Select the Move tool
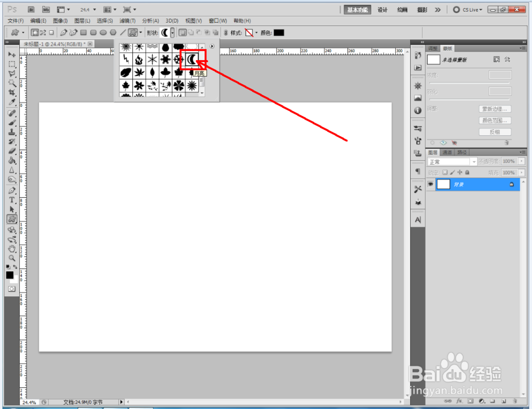532x409 pixels. tap(12, 55)
